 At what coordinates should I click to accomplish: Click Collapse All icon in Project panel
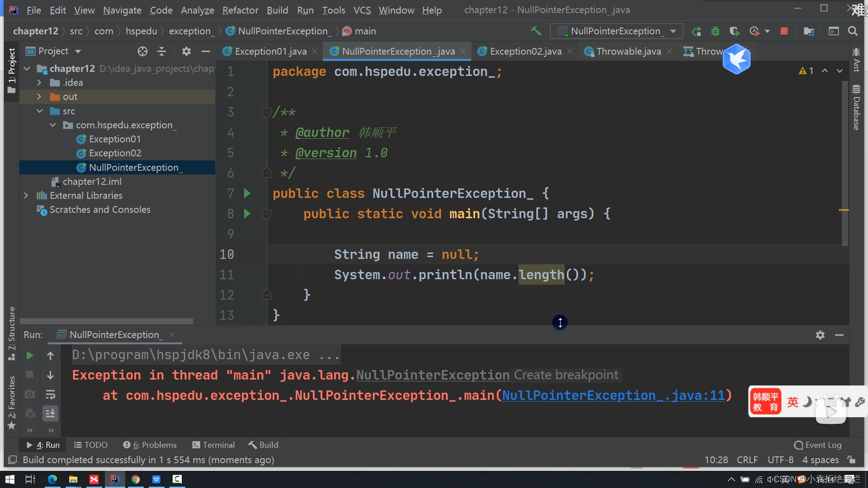point(161,52)
